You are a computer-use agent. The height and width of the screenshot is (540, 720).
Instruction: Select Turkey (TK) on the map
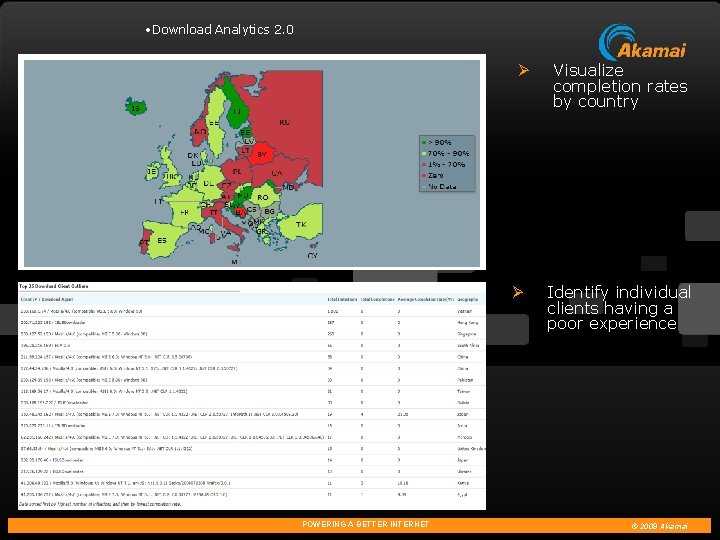tap(301, 225)
